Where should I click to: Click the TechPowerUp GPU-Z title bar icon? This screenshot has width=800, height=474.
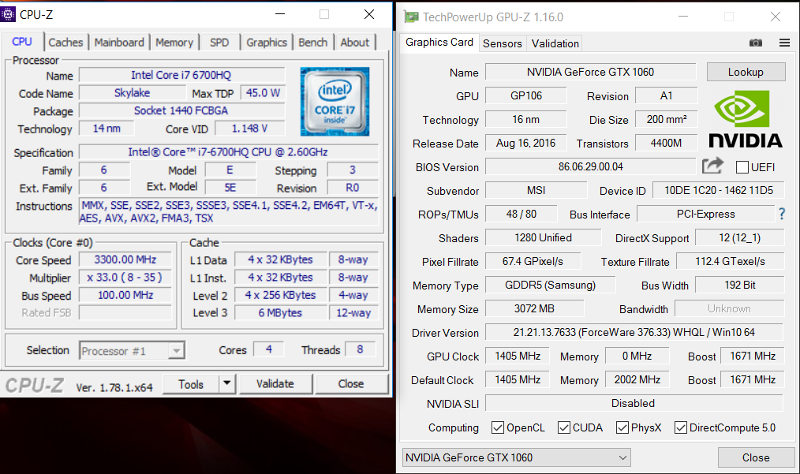(x=409, y=16)
